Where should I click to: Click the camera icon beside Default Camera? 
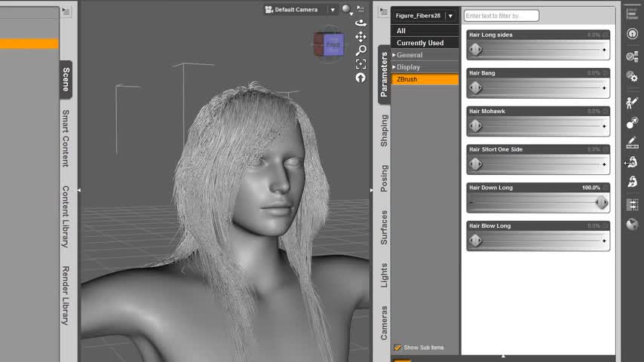(x=268, y=10)
